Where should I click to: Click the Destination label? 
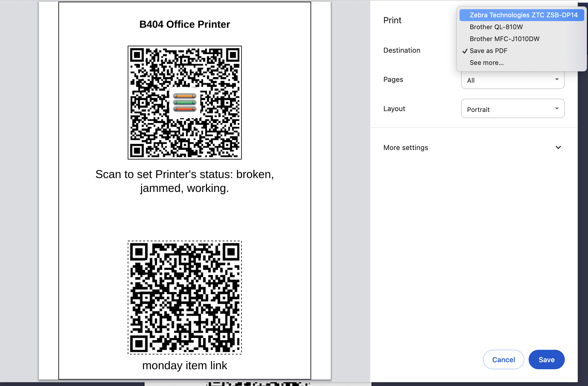tap(402, 50)
